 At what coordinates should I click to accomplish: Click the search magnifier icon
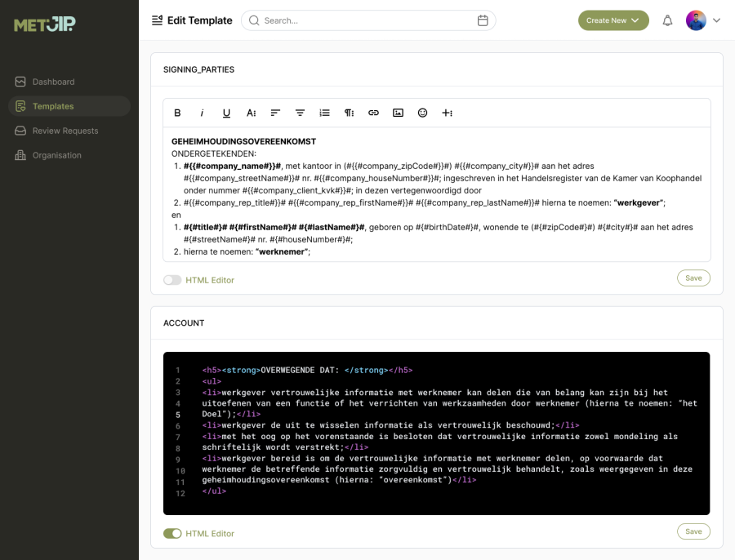[254, 20]
